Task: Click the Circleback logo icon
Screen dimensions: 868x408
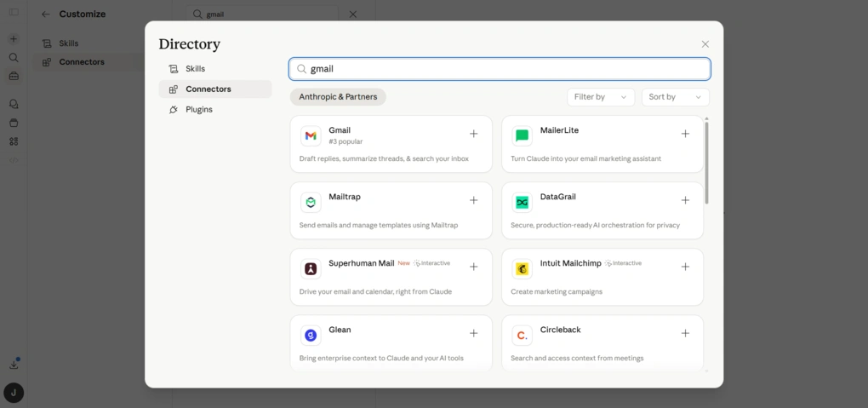Action: pos(522,336)
